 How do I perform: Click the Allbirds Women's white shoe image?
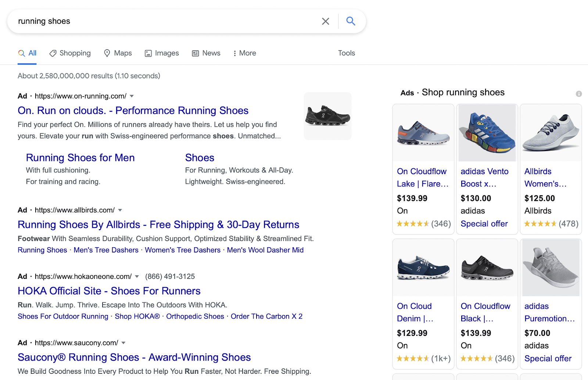click(x=551, y=133)
